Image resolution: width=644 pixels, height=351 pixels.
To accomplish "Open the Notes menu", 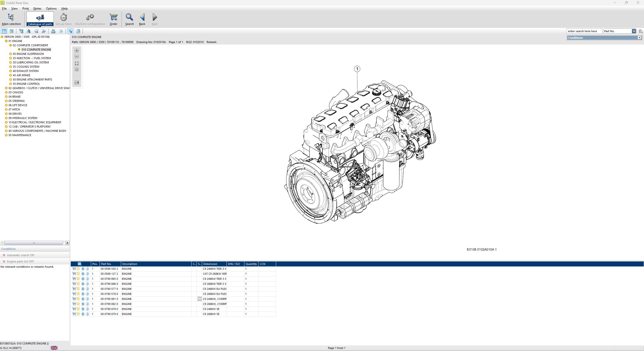I will click(x=37, y=9).
